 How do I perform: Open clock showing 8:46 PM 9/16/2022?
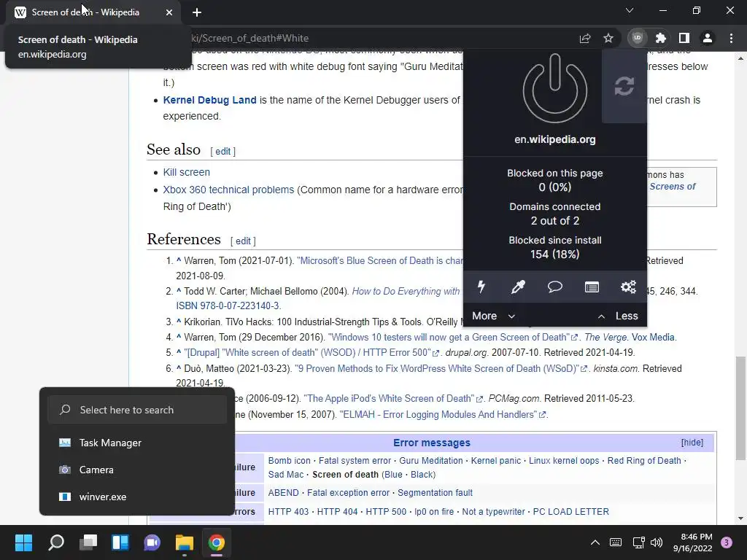pyautogui.click(x=693, y=542)
